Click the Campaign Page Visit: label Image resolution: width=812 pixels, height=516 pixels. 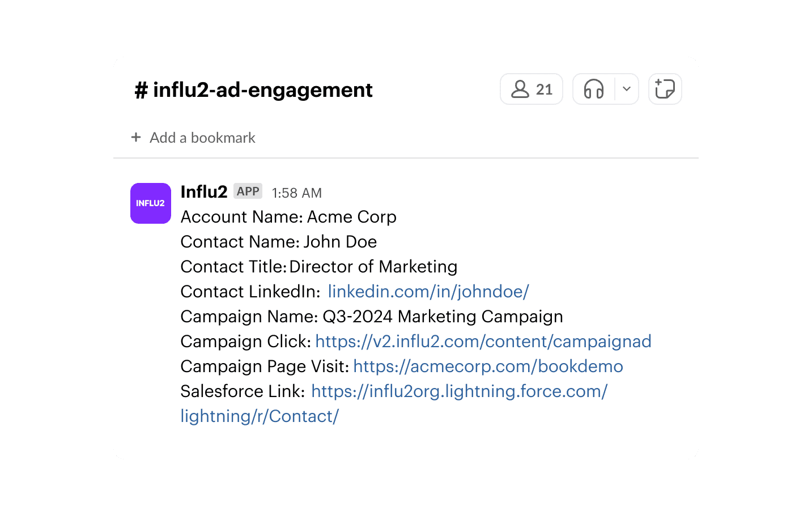pos(264,366)
